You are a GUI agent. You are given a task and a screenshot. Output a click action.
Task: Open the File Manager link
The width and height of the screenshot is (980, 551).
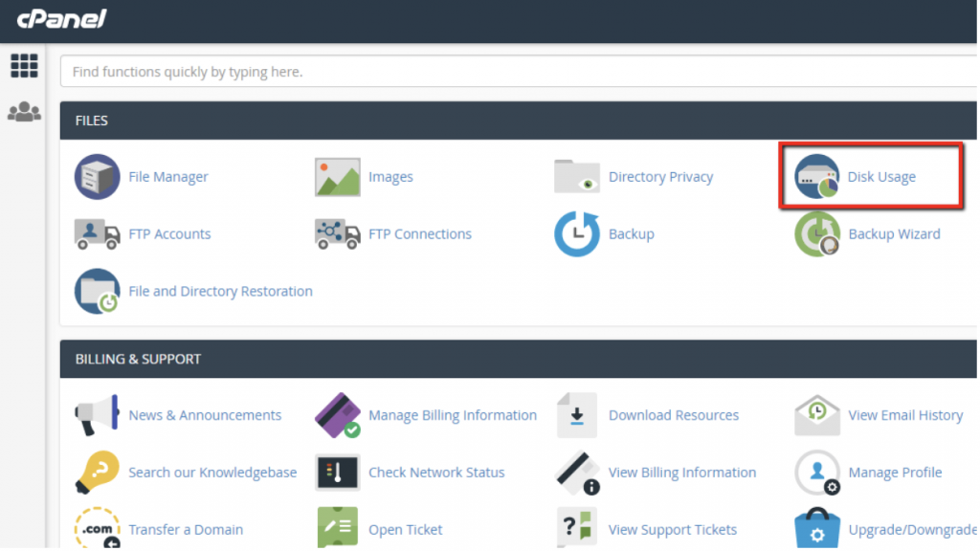168,177
